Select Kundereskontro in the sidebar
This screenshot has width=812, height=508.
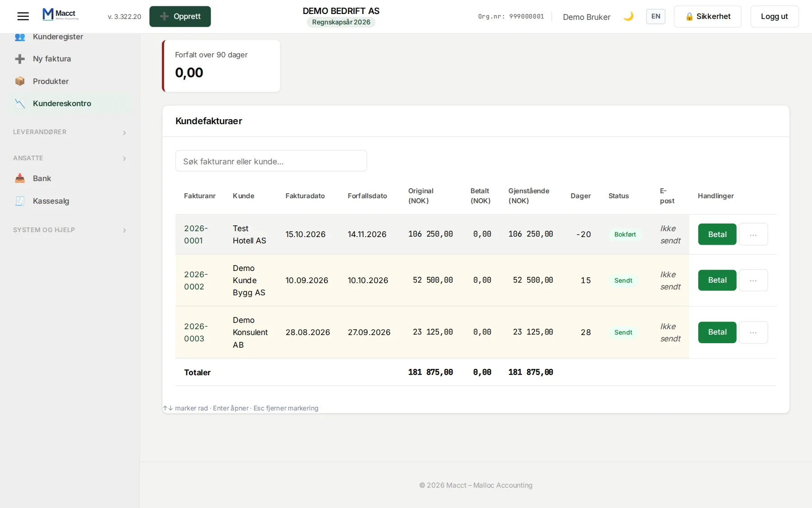click(70, 103)
